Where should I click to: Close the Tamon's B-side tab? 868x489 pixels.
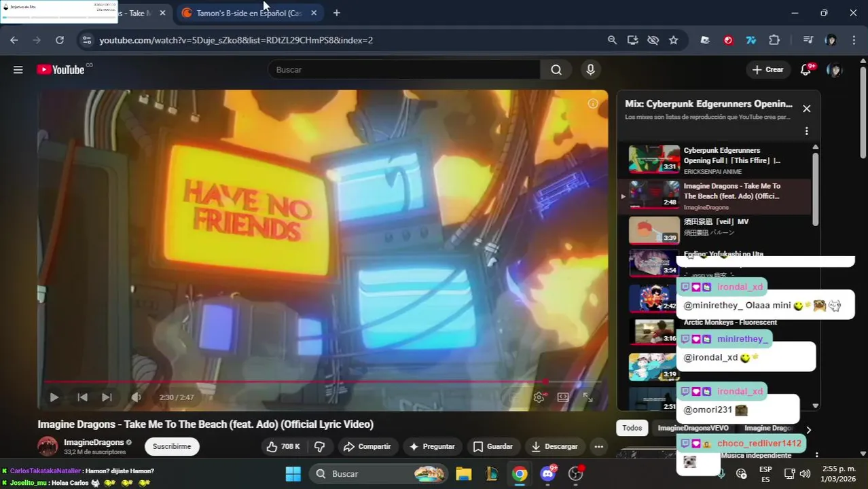(314, 13)
